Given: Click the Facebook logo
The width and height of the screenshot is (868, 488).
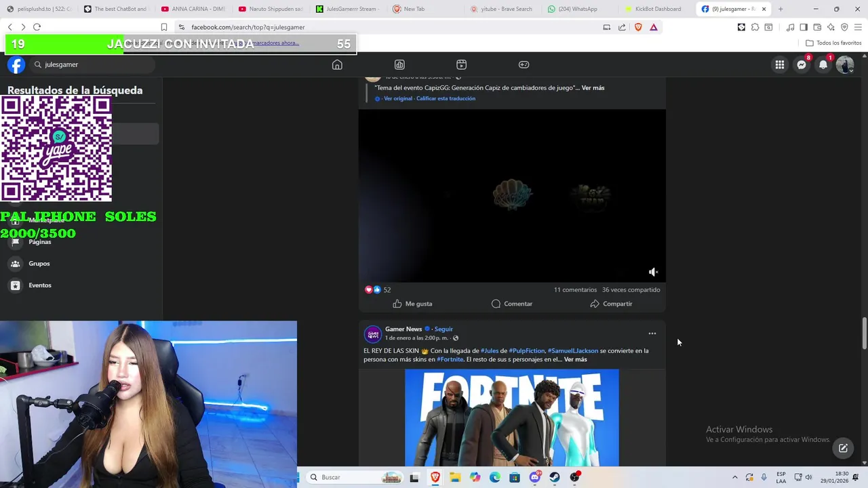Looking at the screenshot, I should (x=16, y=64).
